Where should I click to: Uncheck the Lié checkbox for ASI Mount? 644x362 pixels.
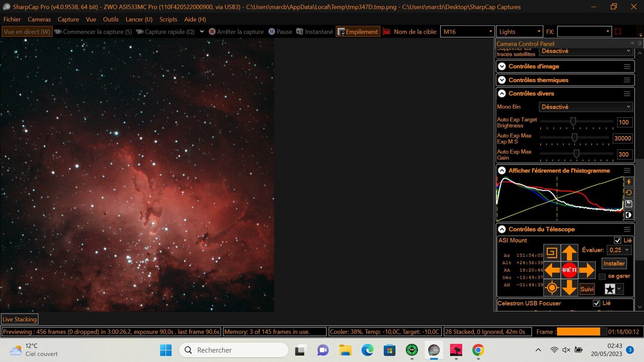tap(617, 240)
